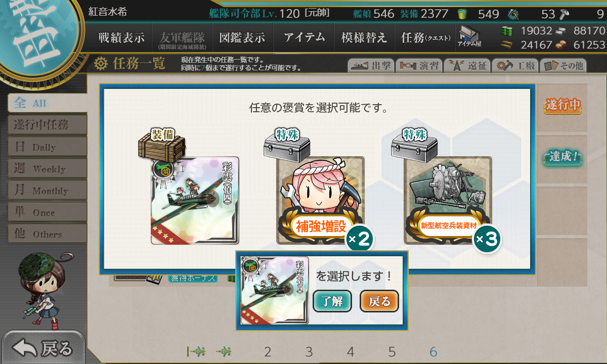Image resolution: width=607 pixels, height=364 pixels.
Task: Jump to quest page 4
Action: pyautogui.click(x=351, y=352)
